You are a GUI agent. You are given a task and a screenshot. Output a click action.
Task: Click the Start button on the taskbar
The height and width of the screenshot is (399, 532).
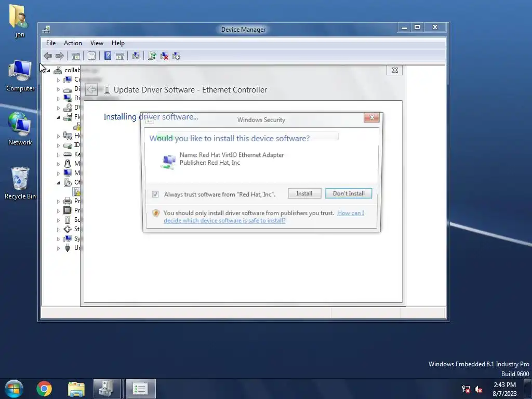pyautogui.click(x=14, y=389)
